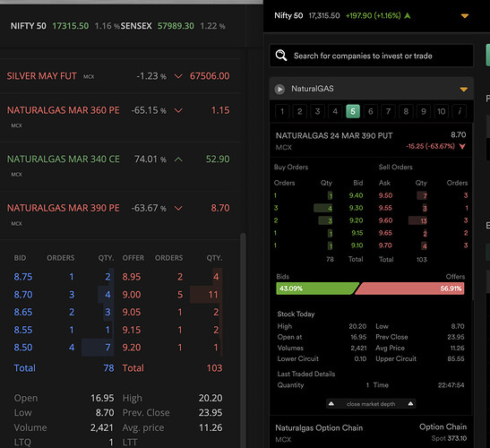
Task: Switch to watchlist tab 8
Action: pos(406,112)
